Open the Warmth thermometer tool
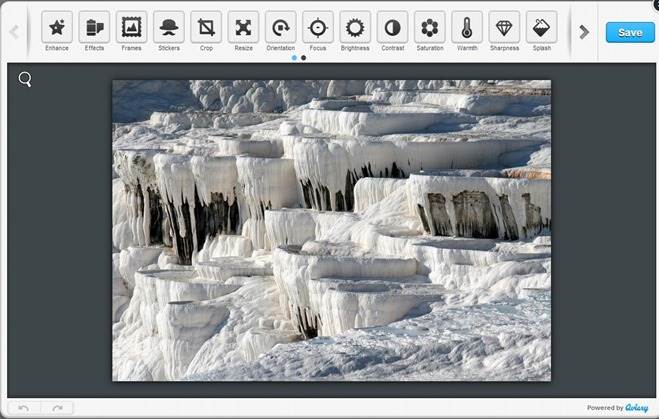 point(467,28)
